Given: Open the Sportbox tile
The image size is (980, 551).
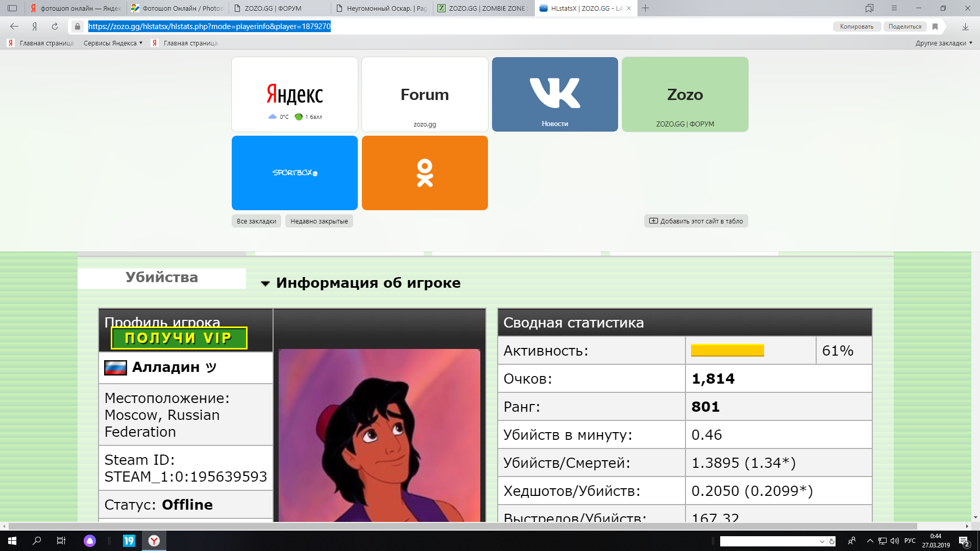Looking at the screenshot, I should click(295, 173).
